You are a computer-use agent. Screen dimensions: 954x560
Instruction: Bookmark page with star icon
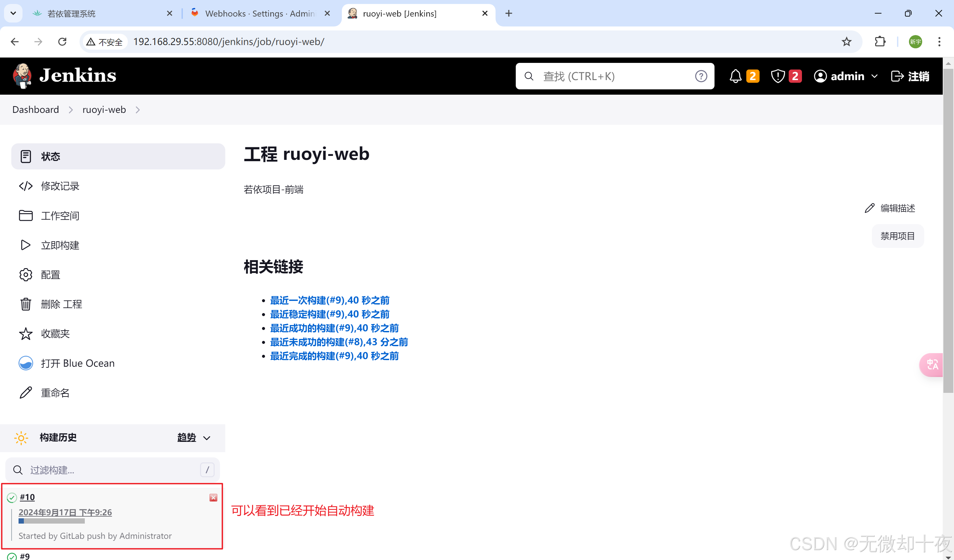[x=846, y=42]
